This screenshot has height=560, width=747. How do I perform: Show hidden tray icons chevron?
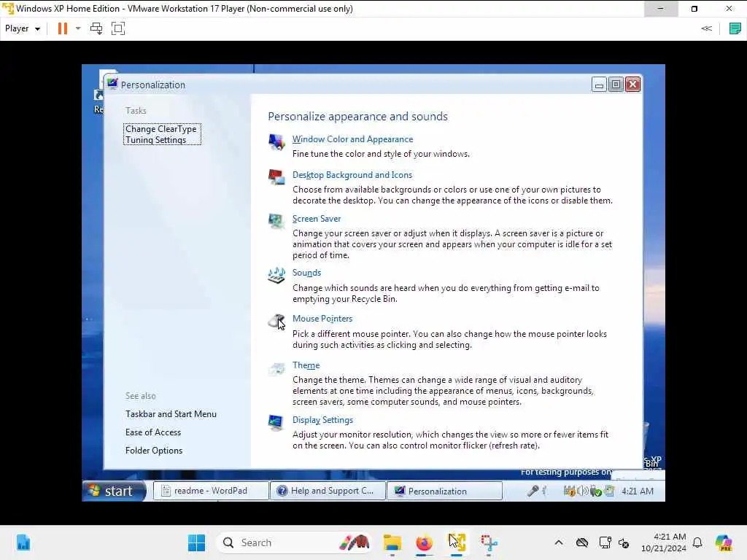click(x=559, y=542)
